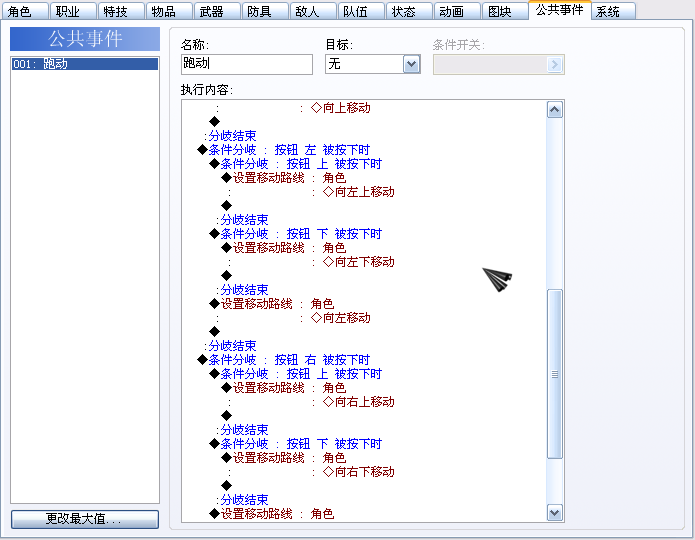Go to the 武器 tab
The width and height of the screenshot is (695, 540).
pos(217,11)
